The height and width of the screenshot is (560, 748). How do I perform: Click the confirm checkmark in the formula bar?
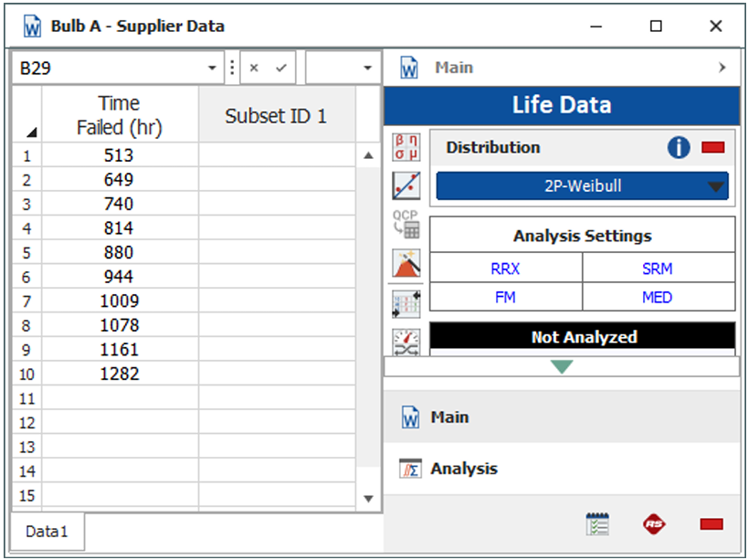(x=281, y=69)
